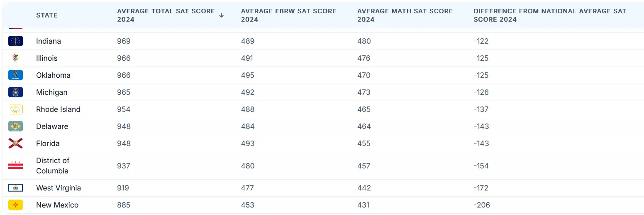This screenshot has width=644, height=215.
Task: Toggle sort arrow on Average Total SAT Score
Action: tap(221, 15)
